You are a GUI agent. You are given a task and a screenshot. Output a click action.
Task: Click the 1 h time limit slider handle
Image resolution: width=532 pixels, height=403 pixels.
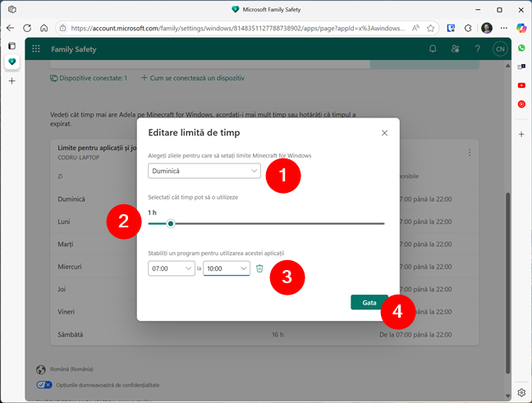(x=171, y=223)
